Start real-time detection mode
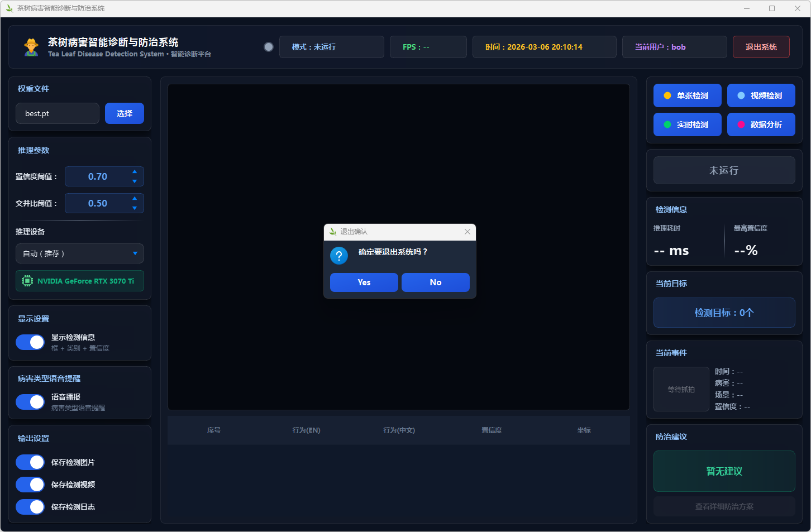Screen dimensions: 811x532 pos(687,124)
